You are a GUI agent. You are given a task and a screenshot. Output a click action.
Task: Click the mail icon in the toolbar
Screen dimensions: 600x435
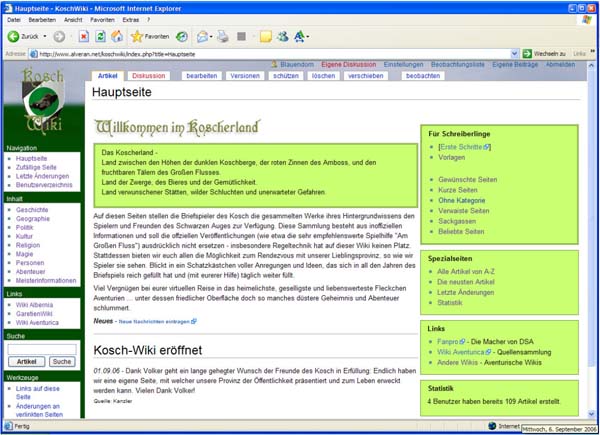click(x=201, y=36)
